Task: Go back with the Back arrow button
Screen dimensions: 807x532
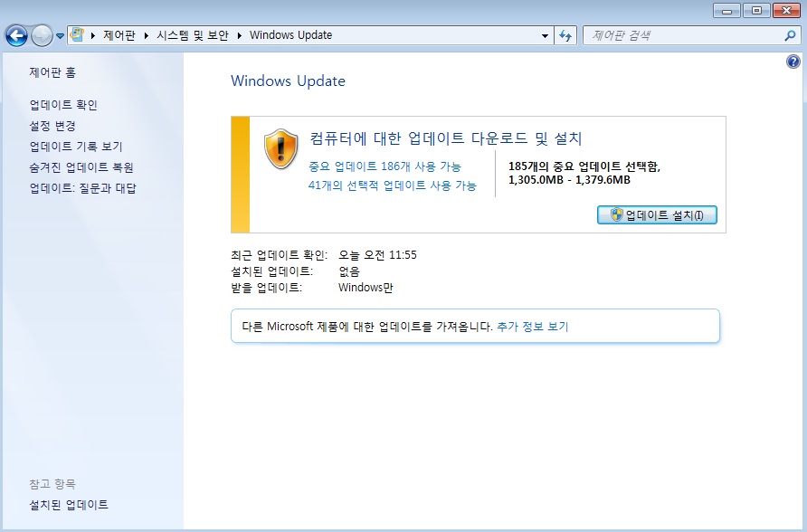Action: [16, 35]
